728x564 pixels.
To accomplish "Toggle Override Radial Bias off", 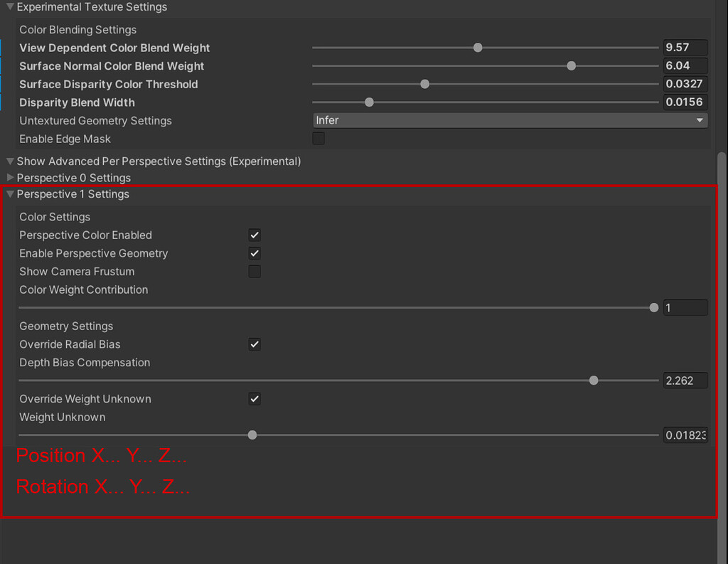I will point(254,344).
